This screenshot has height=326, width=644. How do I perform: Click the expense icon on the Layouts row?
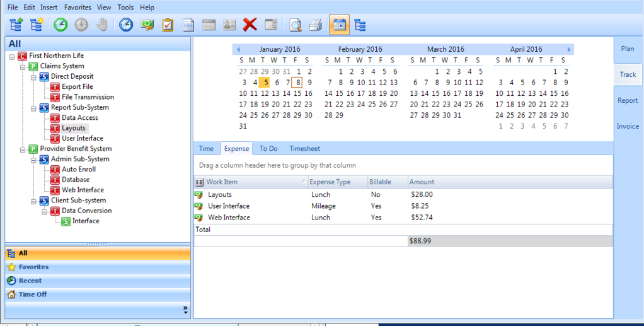click(x=199, y=194)
